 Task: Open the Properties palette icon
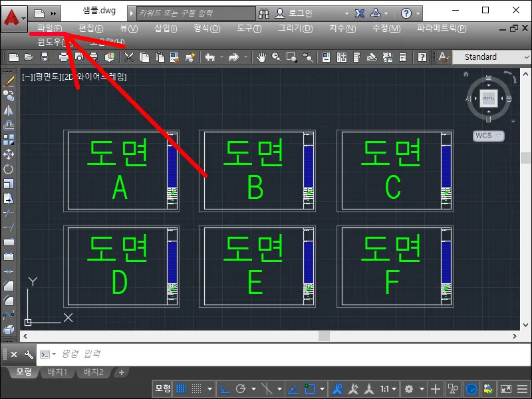pyautogui.click(x=326, y=57)
